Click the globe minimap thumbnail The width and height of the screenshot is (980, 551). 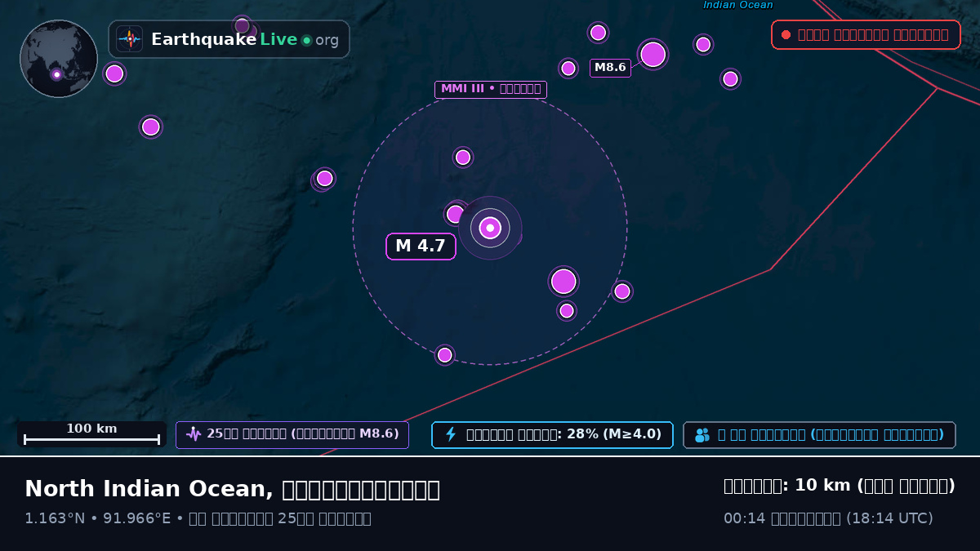click(59, 59)
